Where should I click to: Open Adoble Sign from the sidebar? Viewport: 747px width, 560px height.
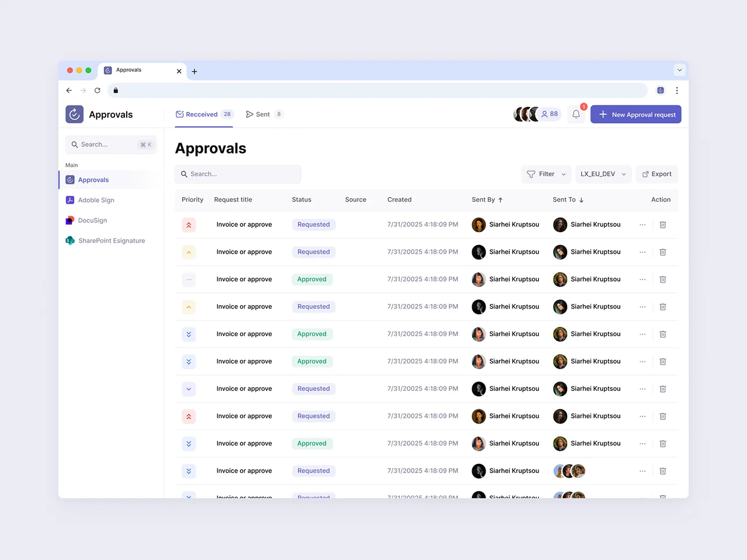coord(96,200)
